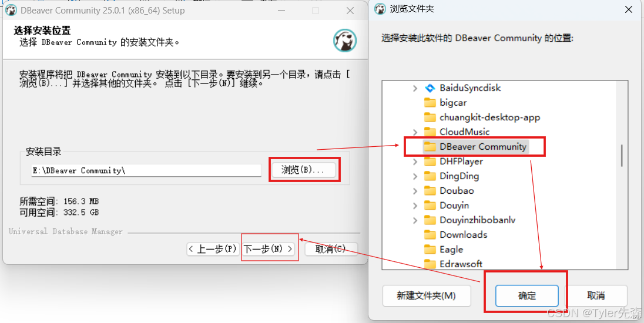Click 取消(C) in the Setup window
Image resolution: width=644 pixels, height=323 pixels.
[331, 249]
